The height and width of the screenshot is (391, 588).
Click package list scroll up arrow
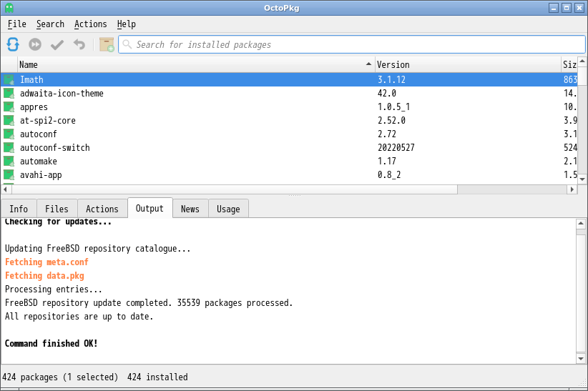[582, 61]
